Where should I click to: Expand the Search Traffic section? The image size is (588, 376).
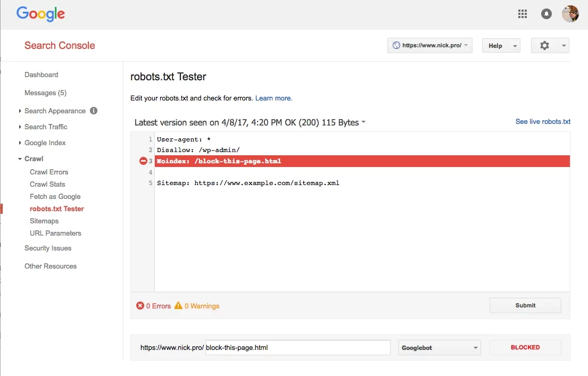46,127
